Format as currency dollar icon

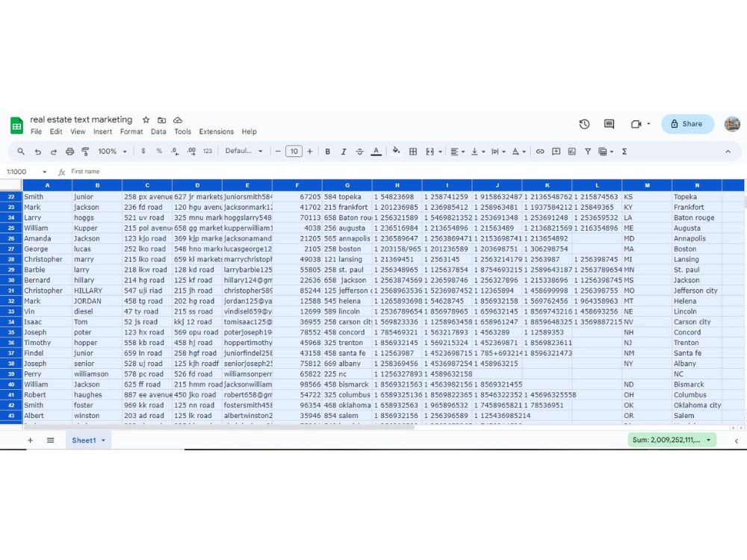143,151
